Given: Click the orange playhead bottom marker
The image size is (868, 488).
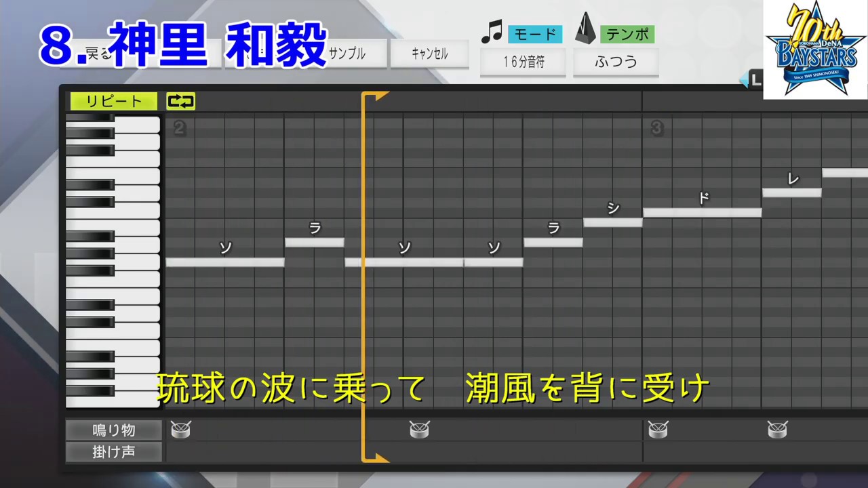Looking at the screenshot, I should (x=376, y=457).
